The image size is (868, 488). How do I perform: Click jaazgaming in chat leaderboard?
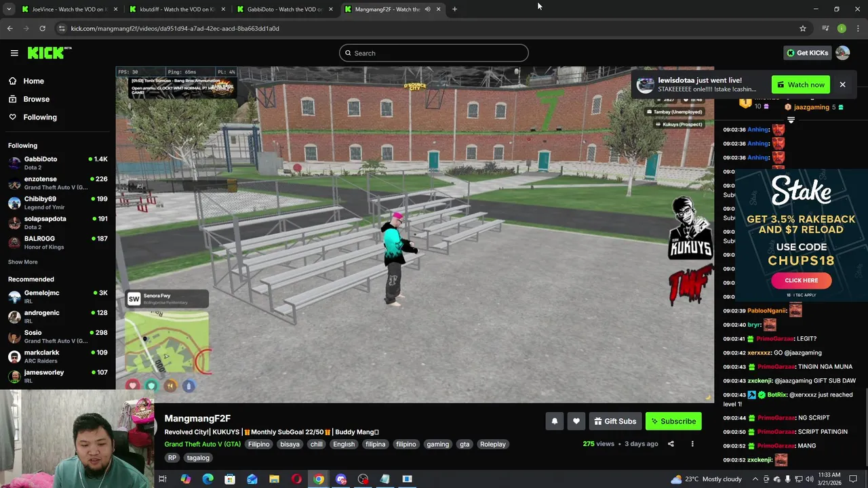[x=812, y=107]
